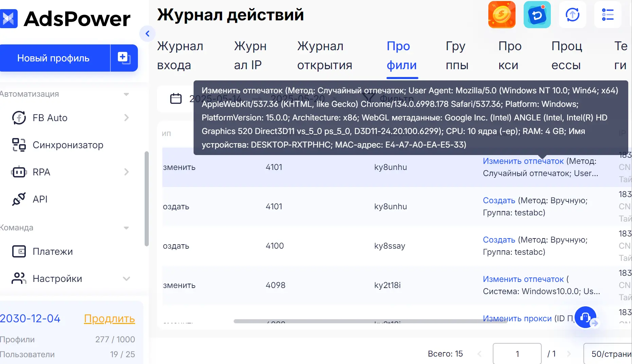
Task: Click the Пользователи 19 / 25 counter
Action: pyautogui.click(x=68, y=355)
